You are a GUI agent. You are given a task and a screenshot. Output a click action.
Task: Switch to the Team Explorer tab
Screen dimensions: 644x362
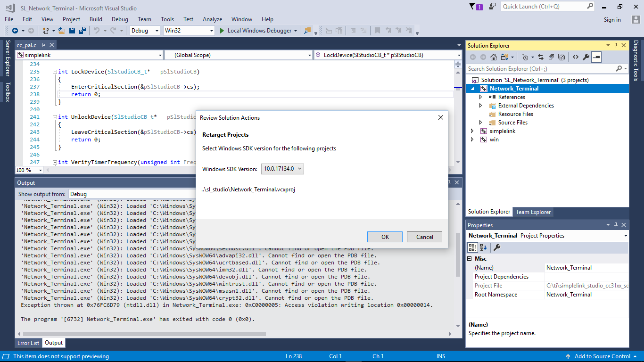533,212
